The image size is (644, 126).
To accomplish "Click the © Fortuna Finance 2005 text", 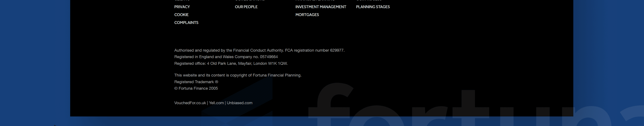I will (196, 88).
